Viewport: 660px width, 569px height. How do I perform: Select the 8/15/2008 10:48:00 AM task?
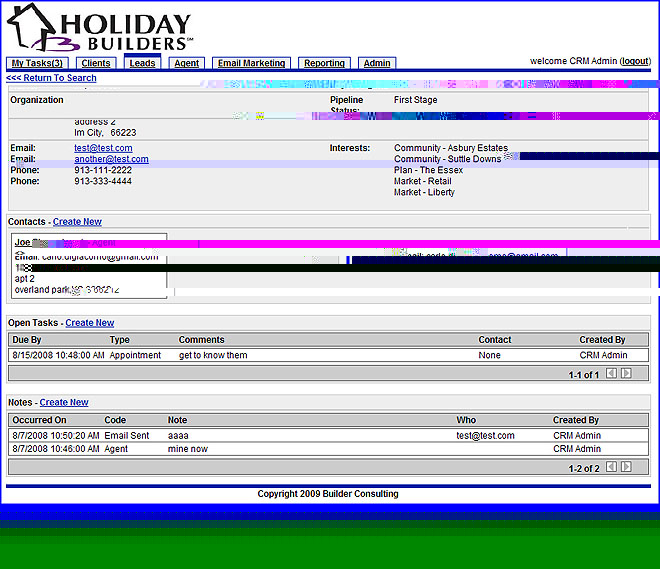[58, 355]
